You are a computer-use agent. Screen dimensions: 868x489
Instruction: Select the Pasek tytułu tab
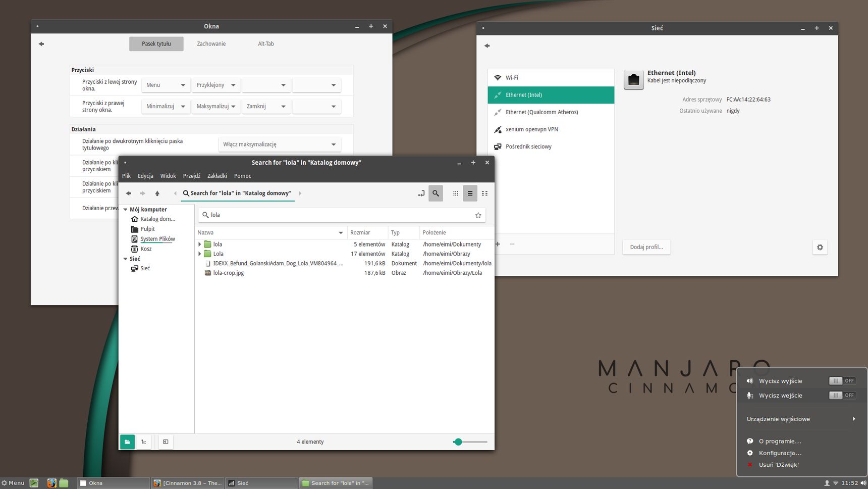click(x=156, y=44)
